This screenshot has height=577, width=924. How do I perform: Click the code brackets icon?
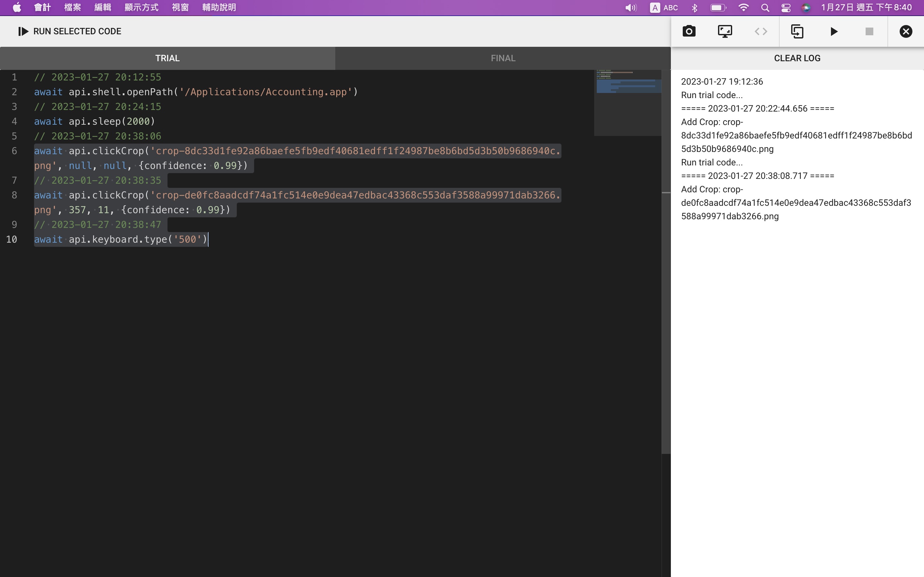click(x=761, y=31)
